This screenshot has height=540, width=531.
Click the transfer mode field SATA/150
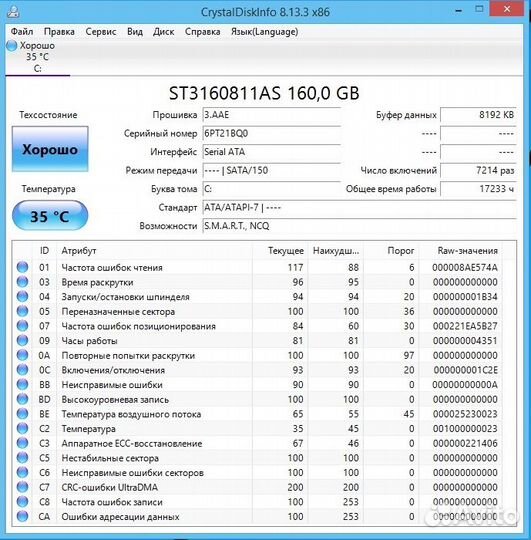(x=271, y=170)
